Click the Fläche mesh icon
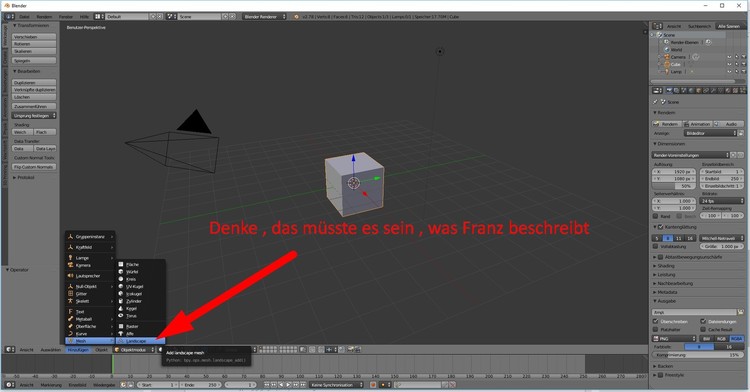Image resolution: width=750 pixels, height=392 pixels. 121,264
